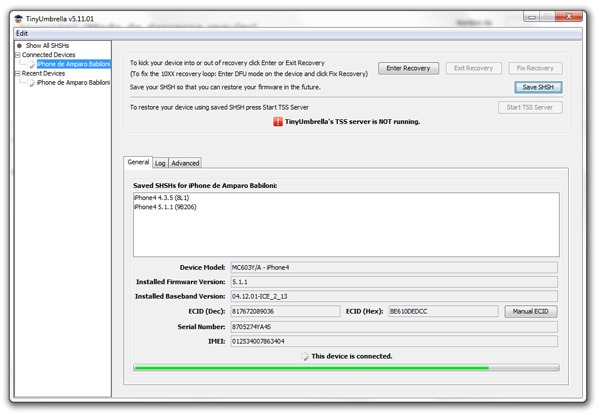Click the ECID (Hex) field
Image resolution: width=600 pixels, height=415 pixels.
(443, 311)
